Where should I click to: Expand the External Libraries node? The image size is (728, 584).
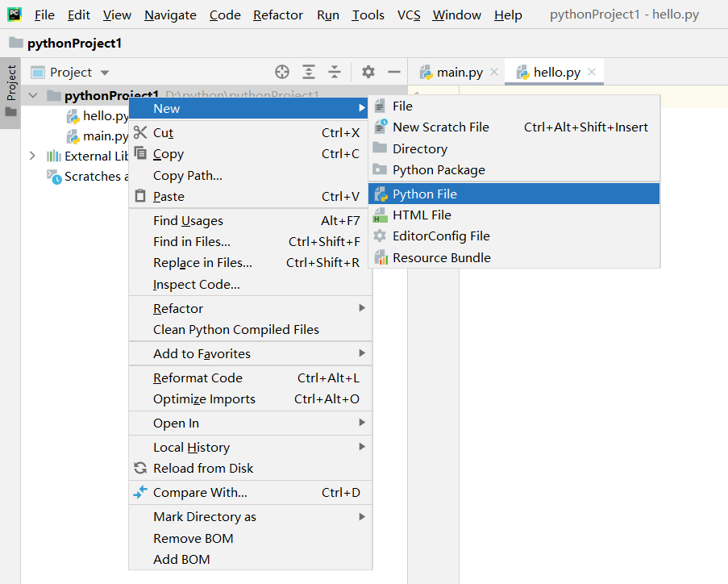point(32,156)
